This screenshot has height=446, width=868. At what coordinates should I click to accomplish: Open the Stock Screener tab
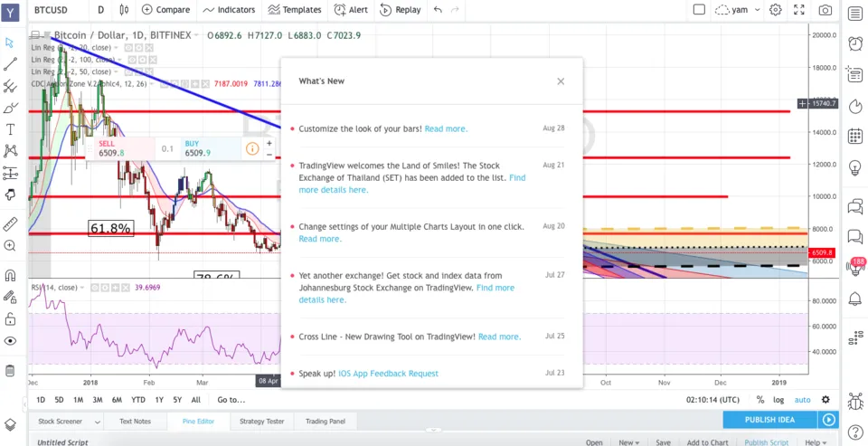(61, 421)
